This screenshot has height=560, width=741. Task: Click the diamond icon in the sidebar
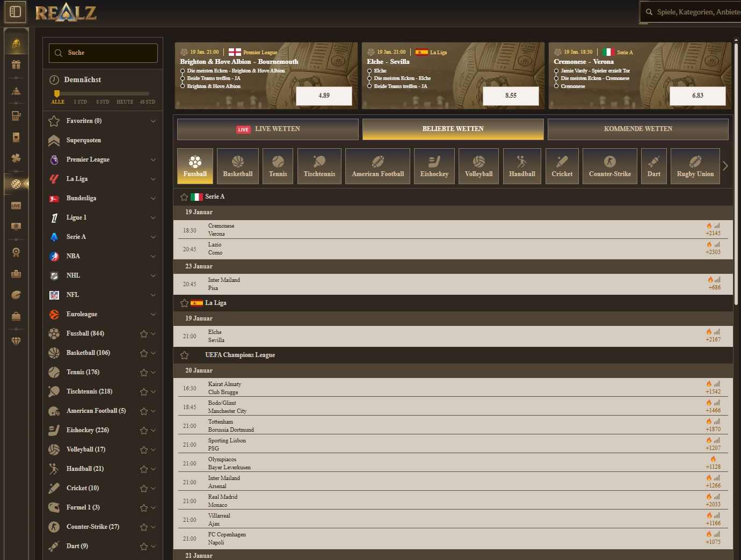(x=16, y=340)
